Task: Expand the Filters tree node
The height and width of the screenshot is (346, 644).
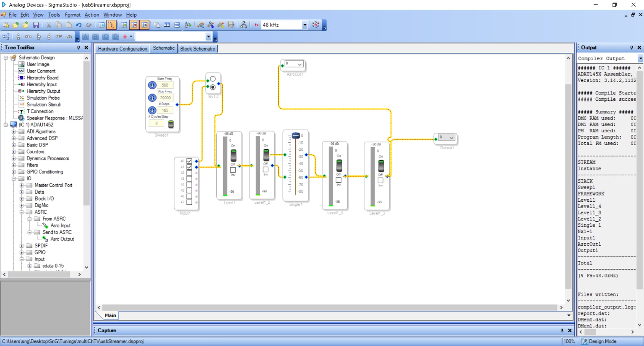Action: tap(13, 165)
